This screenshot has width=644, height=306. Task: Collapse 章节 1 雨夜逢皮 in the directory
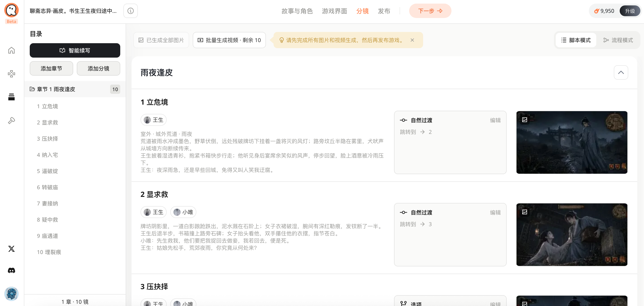(x=75, y=89)
